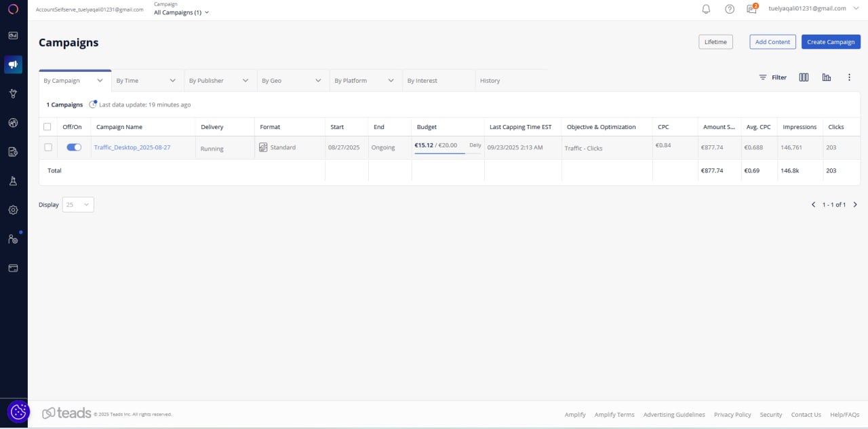Screen dimensions: 868x429
Task: Open the campaigns megaphone icon in sidebar
Action: pyautogui.click(x=13, y=64)
